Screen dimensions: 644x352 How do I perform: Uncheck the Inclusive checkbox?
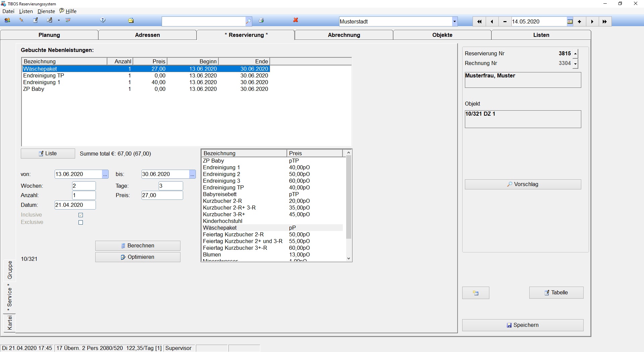click(80, 215)
